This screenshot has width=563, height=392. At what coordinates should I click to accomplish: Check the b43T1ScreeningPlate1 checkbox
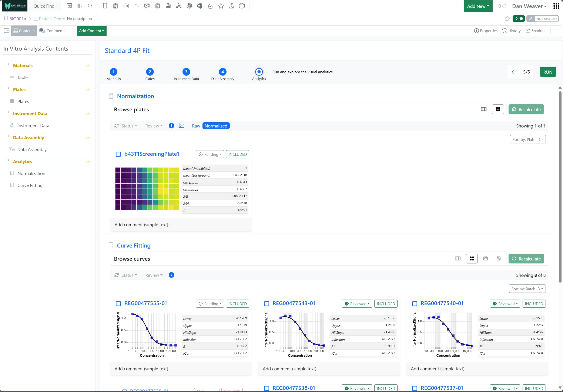point(118,154)
